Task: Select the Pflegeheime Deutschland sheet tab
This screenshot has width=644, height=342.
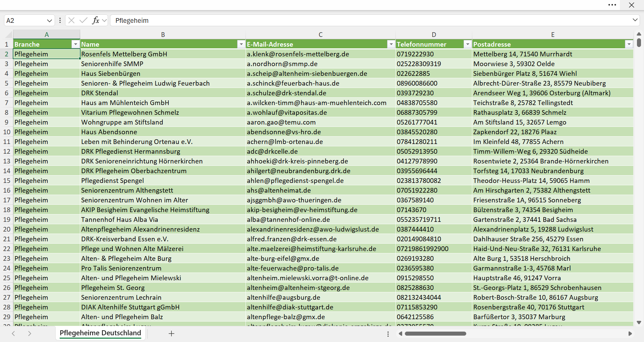Action: click(x=100, y=333)
